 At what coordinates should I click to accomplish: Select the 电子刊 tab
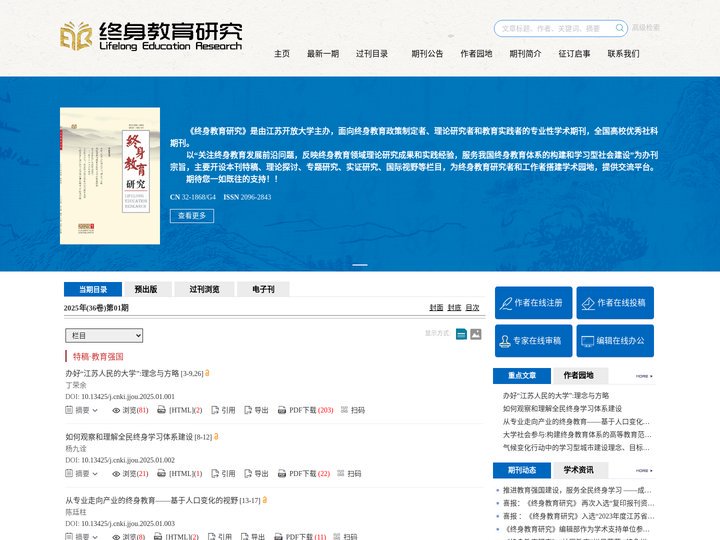(x=263, y=289)
